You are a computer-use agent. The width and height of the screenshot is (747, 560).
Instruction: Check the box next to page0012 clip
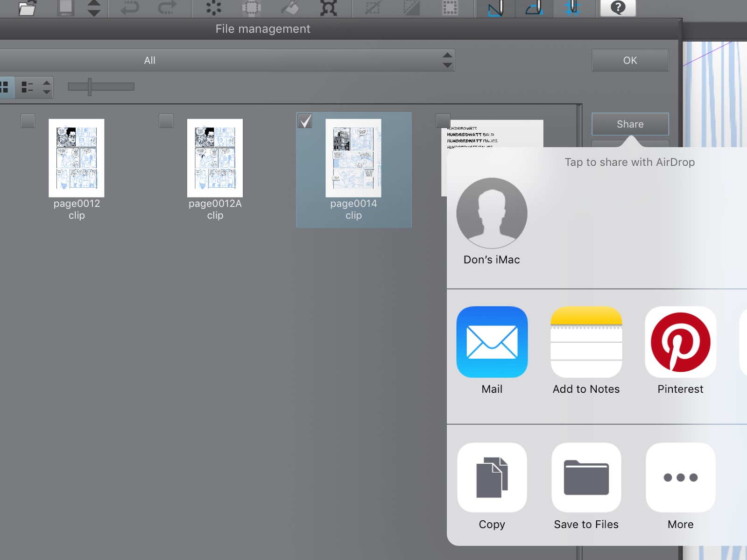point(27,121)
